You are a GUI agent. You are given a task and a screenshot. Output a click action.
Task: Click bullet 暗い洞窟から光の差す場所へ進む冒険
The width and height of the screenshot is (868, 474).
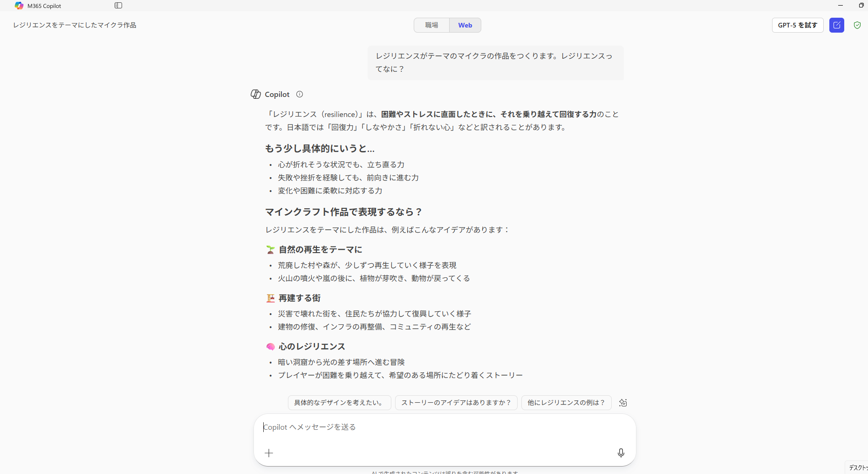[x=342, y=362]
